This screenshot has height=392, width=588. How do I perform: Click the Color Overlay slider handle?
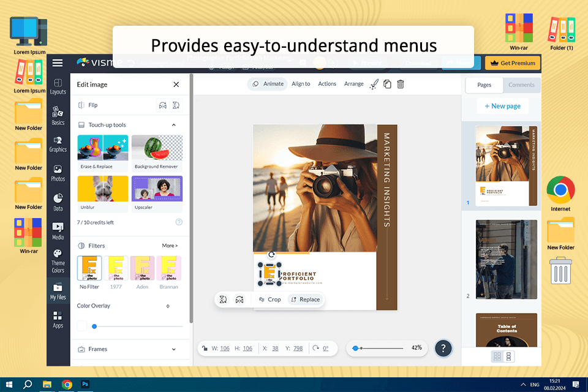94,326
